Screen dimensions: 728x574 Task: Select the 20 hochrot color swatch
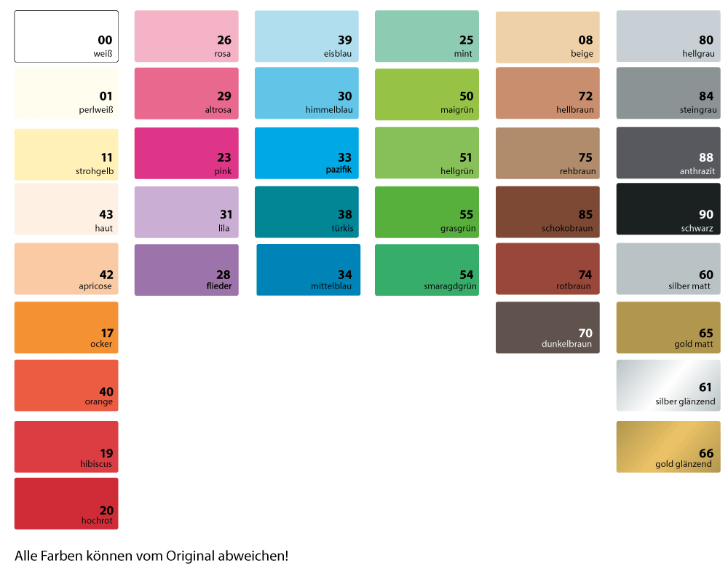pyautogui.click(x=66, y=503)
